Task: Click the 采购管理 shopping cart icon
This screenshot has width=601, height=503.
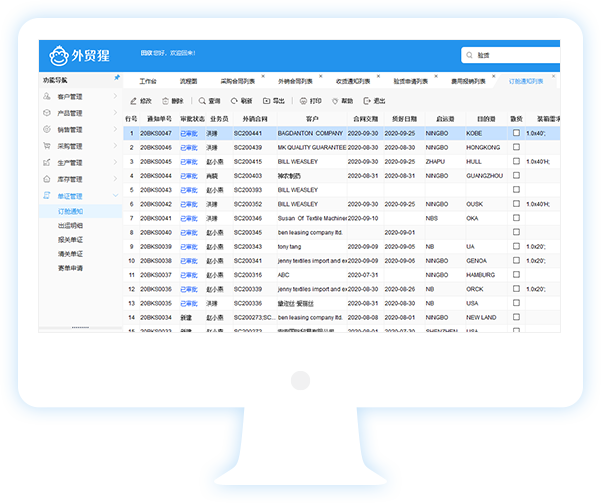Action: (47, 146)
